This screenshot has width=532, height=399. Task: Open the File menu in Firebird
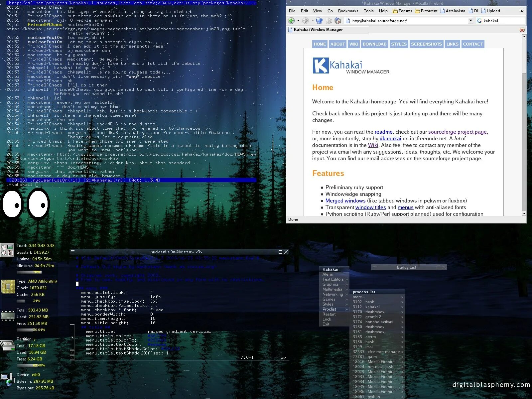[292, 11]
